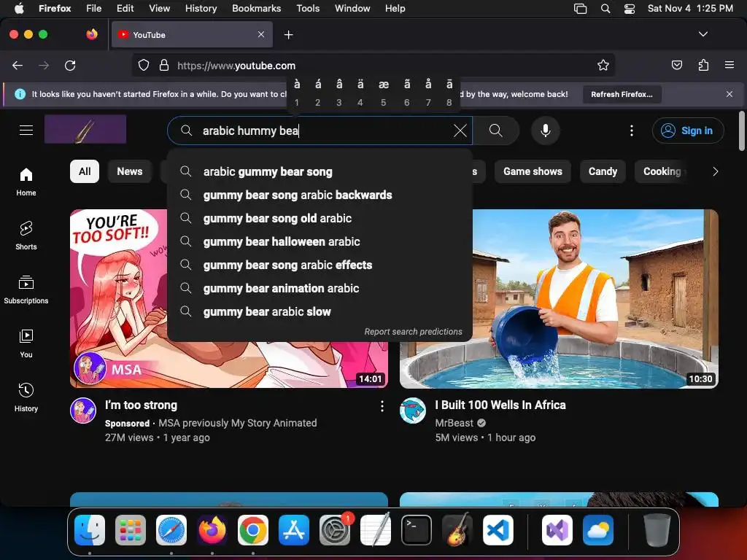Open I Built 100 Wells In Africa title

pos(500,405)
